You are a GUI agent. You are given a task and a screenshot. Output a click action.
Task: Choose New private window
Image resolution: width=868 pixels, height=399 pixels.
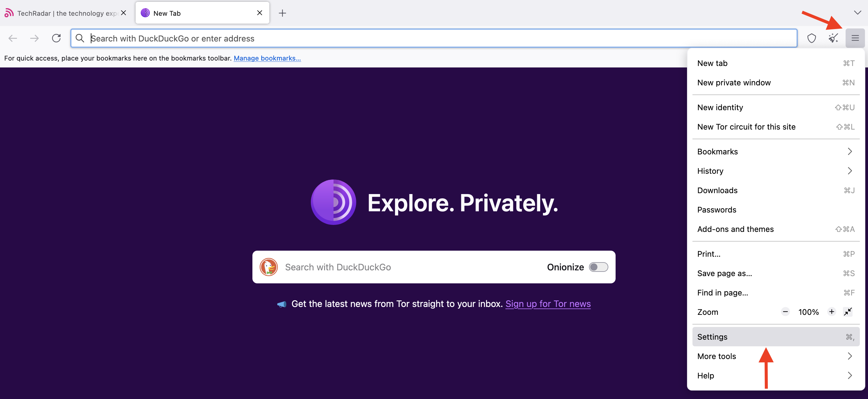[776, 83]
